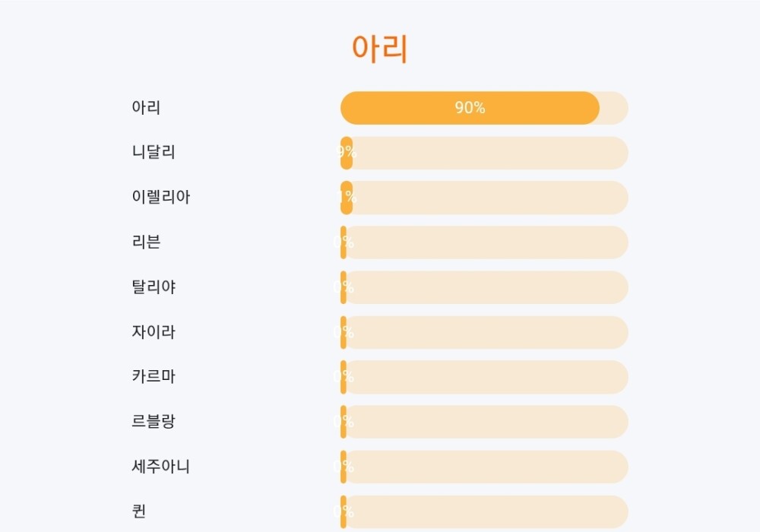Image resolution: width=760 pixels, height=532 pixels.
Task: Click the 리븐 percentage bar
Action: click(x=484, y=242)
